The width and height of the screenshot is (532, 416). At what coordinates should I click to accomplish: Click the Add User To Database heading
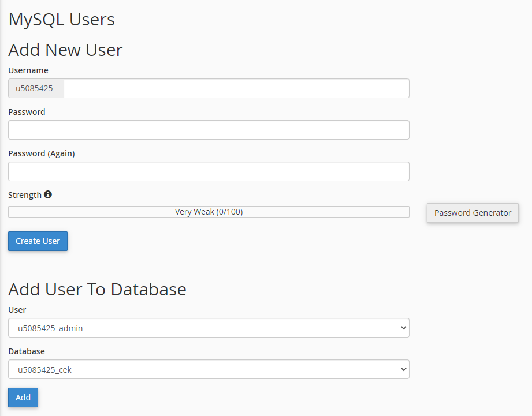click(x=97, y=289)
